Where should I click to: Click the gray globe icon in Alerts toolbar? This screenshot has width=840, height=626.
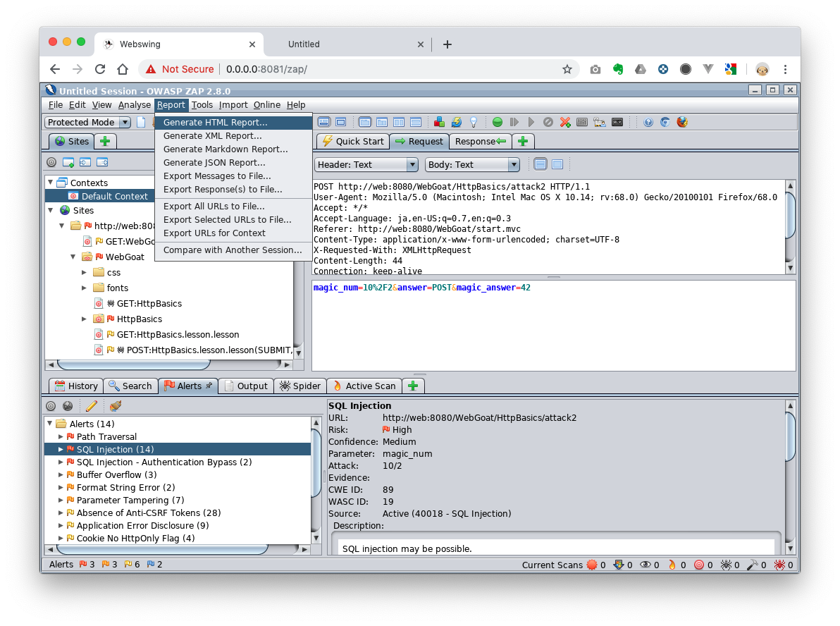click(x=68, y=406)
